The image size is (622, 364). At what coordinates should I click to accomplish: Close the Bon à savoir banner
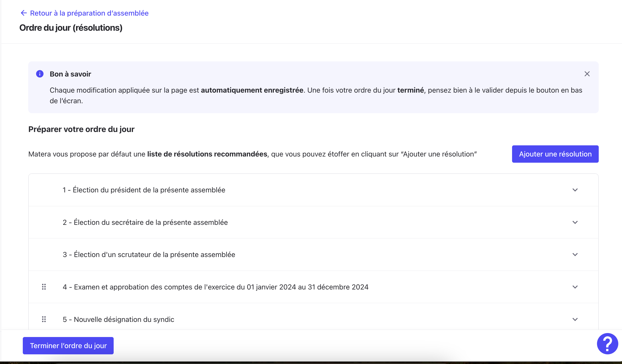tap(587, 74)
